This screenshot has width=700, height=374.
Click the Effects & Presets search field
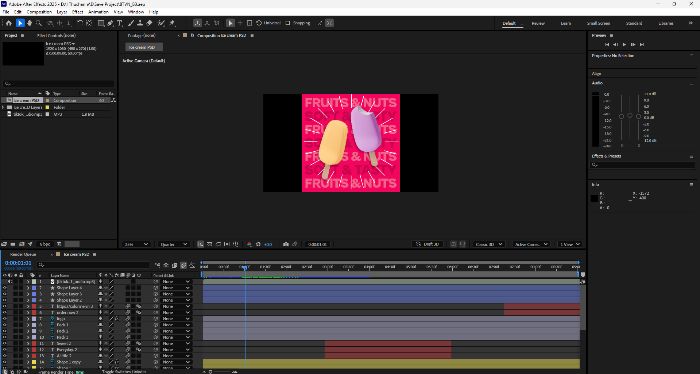pyautogui.click(x=642, y=165)
